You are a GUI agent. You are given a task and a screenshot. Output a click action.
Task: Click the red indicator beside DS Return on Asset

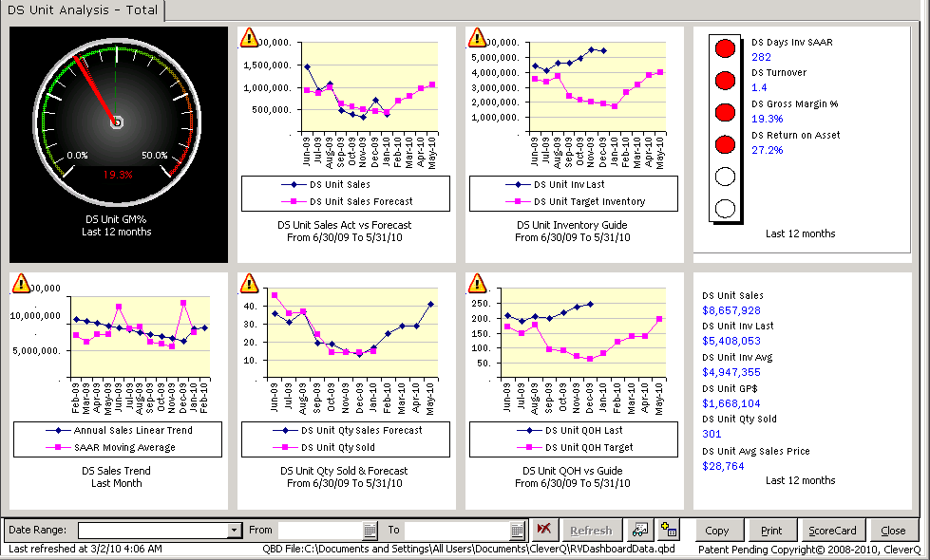pyautogui.click(x=724, y=143)
